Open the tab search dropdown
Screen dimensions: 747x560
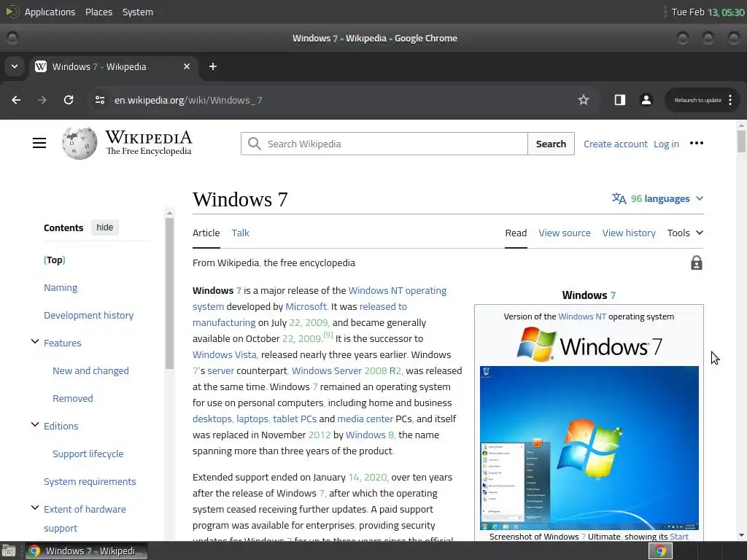(x=15, y=66)
